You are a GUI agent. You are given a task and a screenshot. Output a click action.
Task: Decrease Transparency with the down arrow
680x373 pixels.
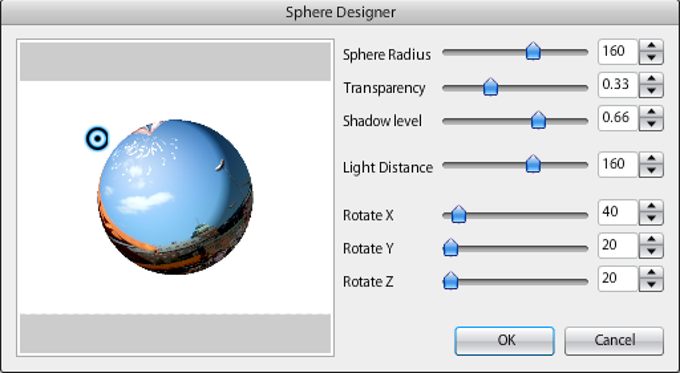pos(651,91)
